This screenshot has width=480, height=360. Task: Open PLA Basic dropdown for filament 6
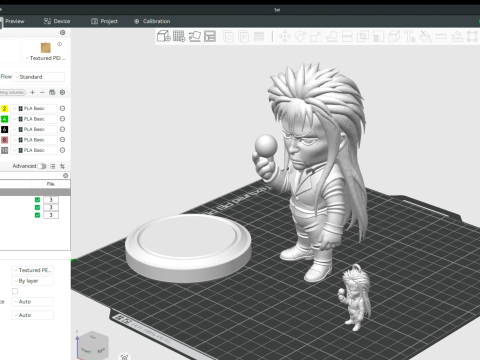(34, 129)
